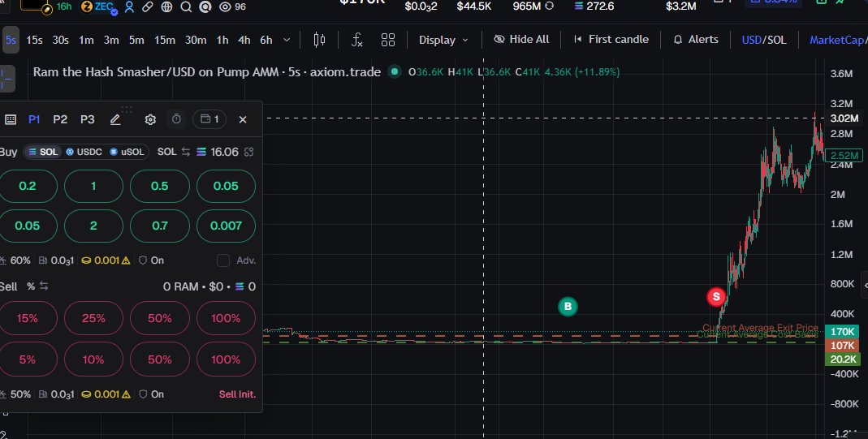
Task: Select preset P3
Action: [88, 119]
